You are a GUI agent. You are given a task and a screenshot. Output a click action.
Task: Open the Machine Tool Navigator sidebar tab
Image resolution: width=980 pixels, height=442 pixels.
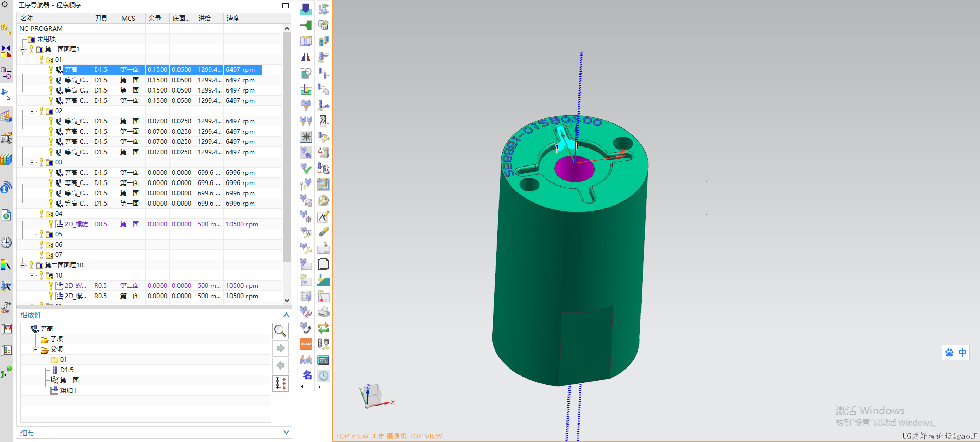(6, 137)
